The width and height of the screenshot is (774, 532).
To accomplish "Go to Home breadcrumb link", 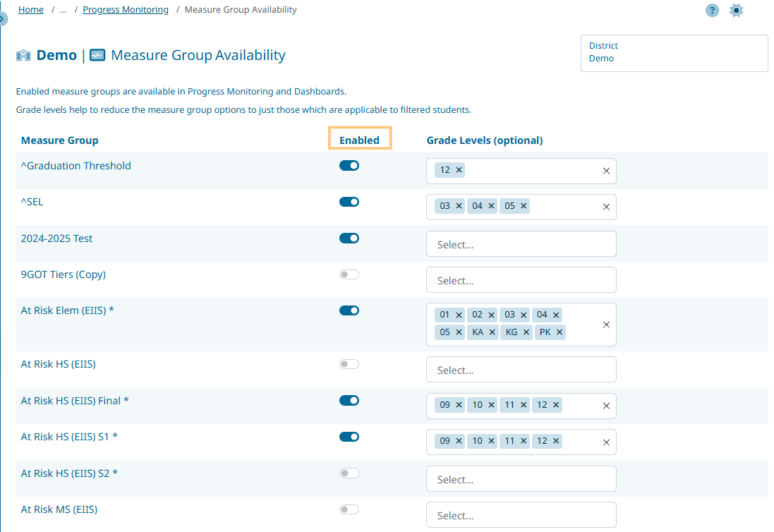I will click(x=31, y=10).
